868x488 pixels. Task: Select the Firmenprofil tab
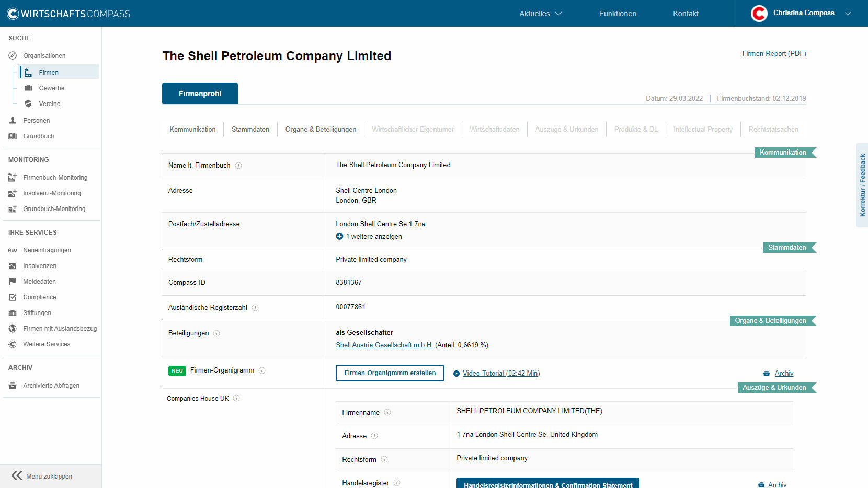click(200, 94)
